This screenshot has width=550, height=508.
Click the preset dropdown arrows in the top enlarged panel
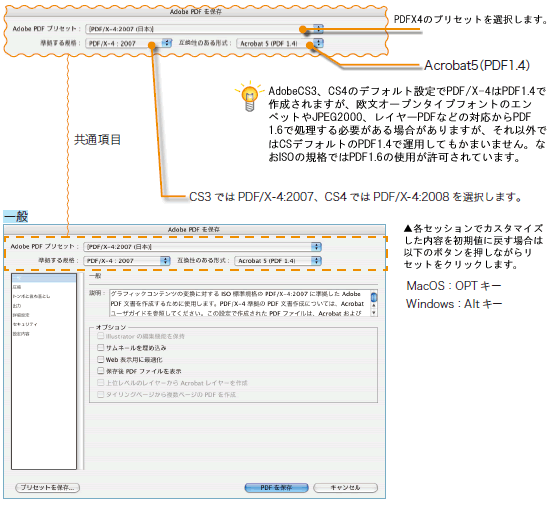coord(318,29)
